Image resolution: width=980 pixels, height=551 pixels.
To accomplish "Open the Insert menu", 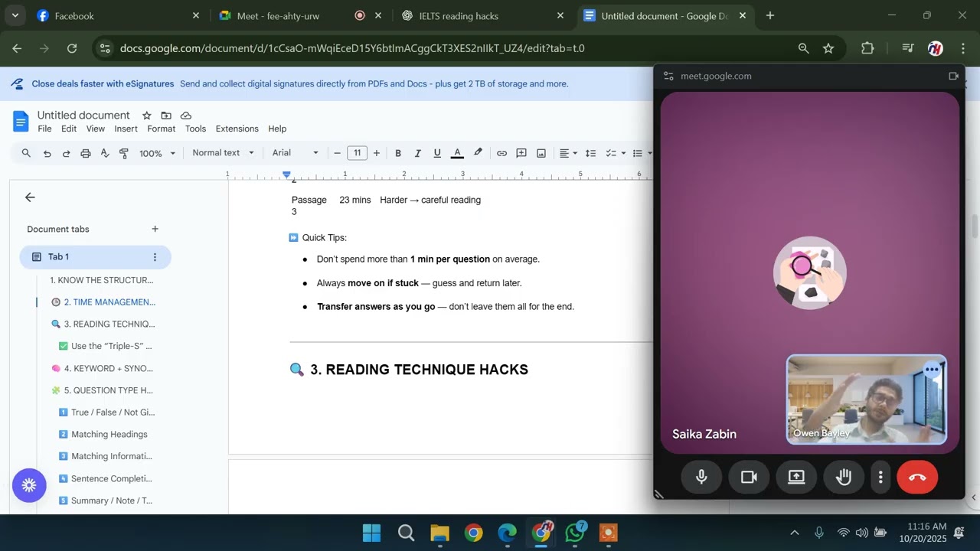I will (126, 129).
